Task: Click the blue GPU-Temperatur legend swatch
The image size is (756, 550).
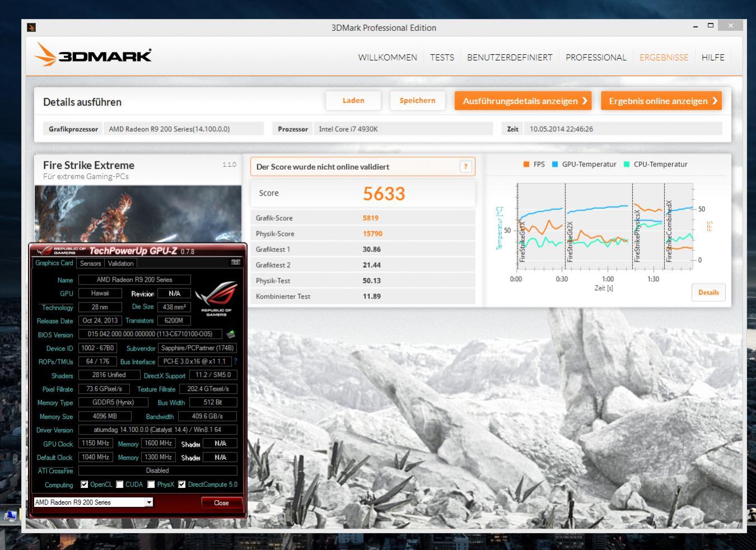Action: click(555, 164)
